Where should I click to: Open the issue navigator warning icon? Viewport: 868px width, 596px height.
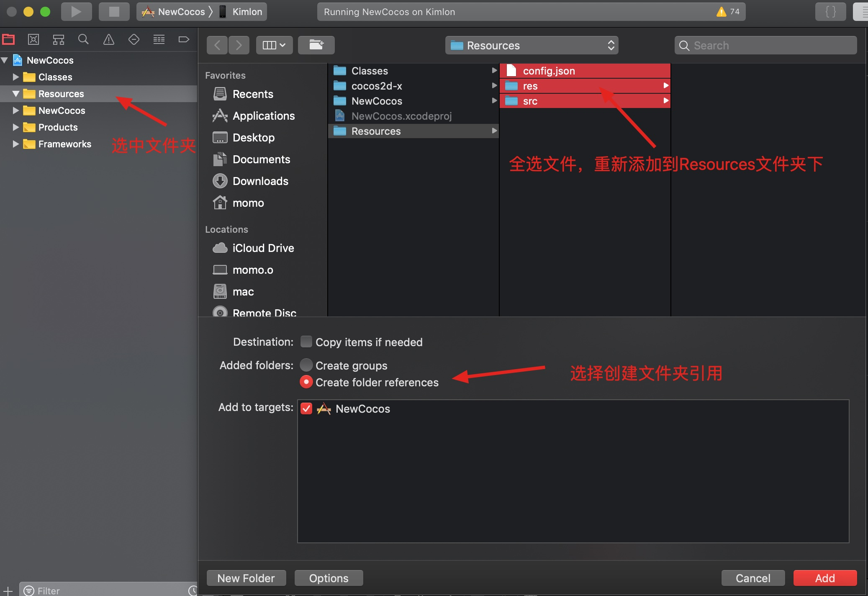tap(109, 39)
